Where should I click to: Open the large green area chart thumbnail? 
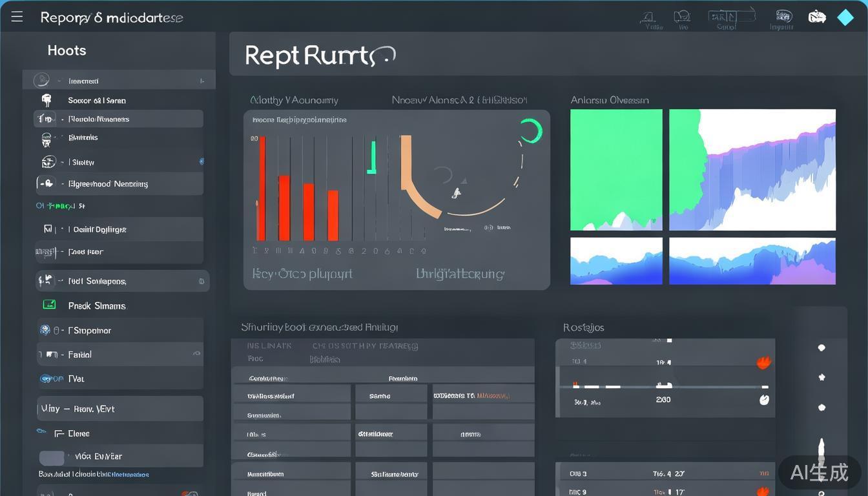pos(616,170)
